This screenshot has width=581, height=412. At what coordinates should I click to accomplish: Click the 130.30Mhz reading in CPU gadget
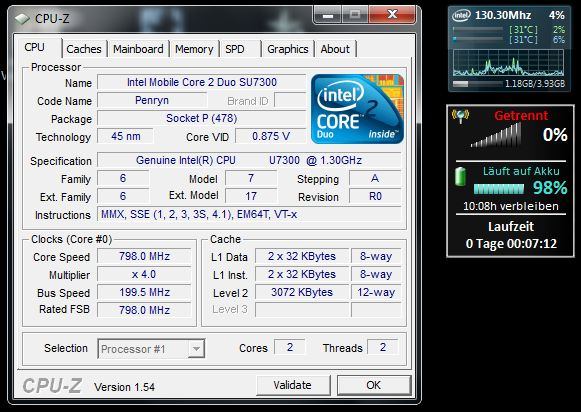pyautogui.click(x=503, y=16)
